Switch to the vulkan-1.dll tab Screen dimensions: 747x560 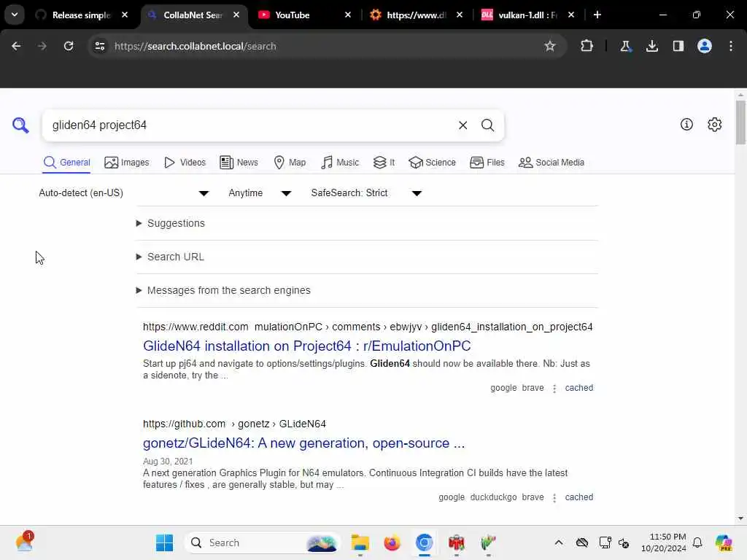pos(527,15)
